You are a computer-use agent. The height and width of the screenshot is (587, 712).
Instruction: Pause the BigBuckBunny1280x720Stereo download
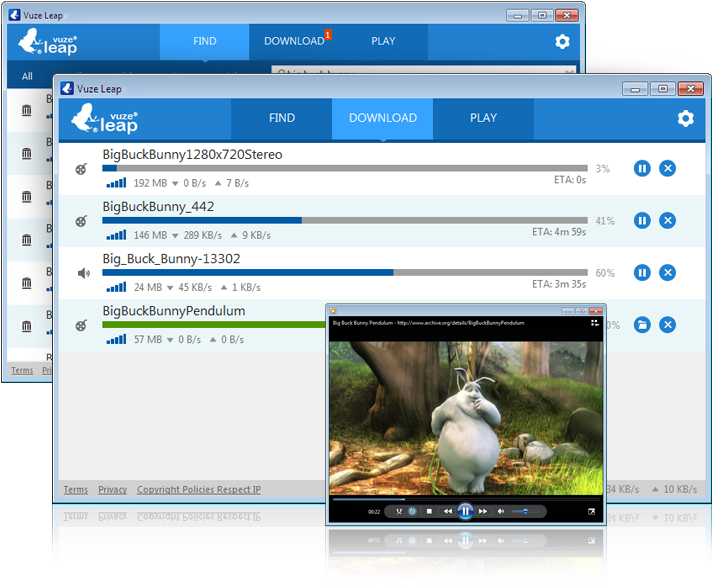tap(642, 168)
